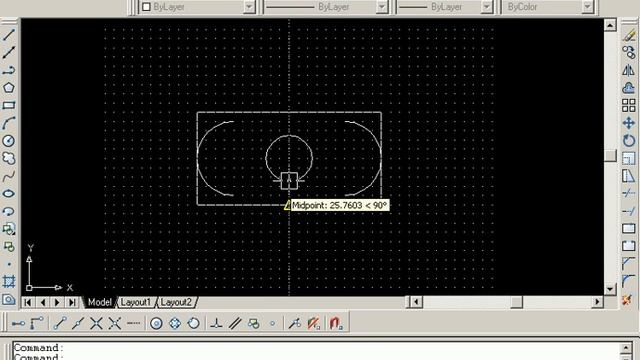640x360 pixels.
Task: Open the Insert Block tool
Action: [9, 229]
